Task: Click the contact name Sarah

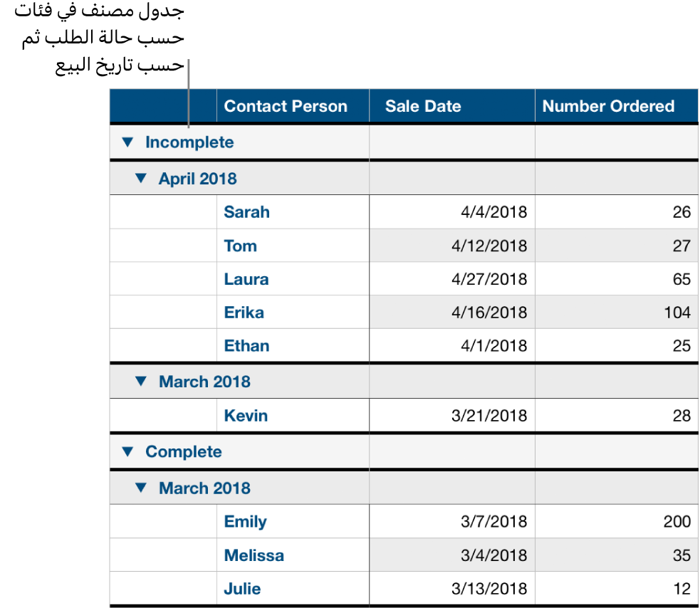Action: pyautogui.click(x=246, y=212)
